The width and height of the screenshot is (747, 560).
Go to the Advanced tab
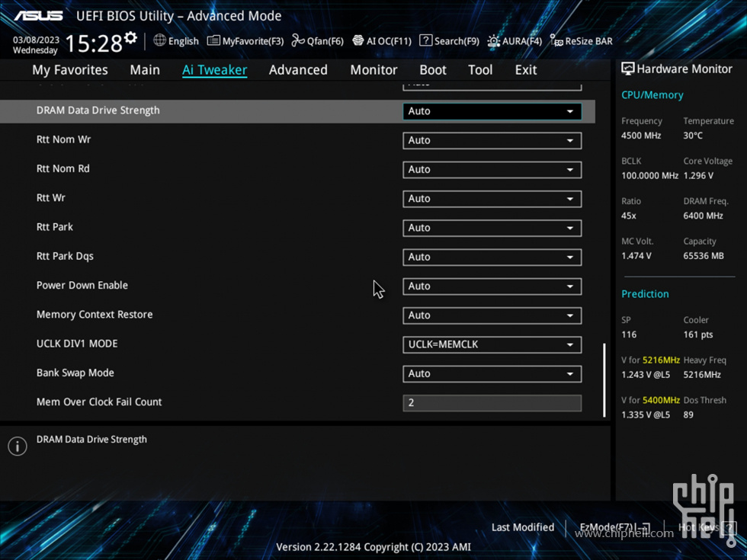[x=298, y=70]
